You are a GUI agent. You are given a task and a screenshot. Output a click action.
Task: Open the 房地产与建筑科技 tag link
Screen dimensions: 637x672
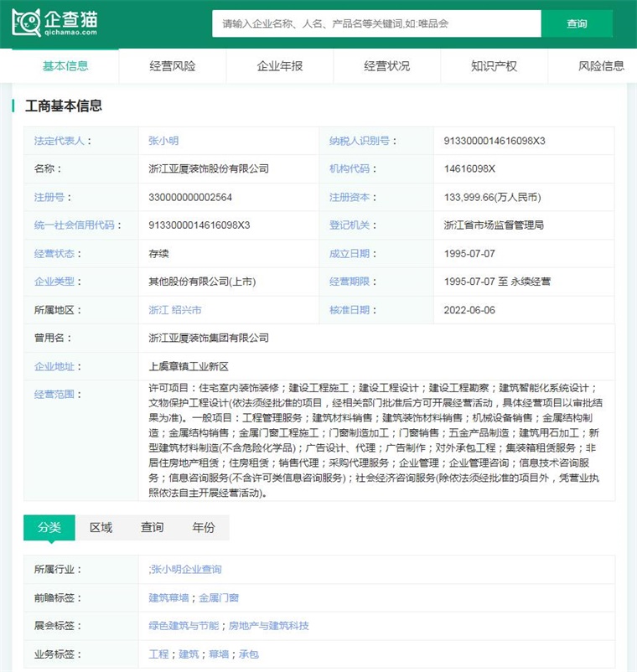click(x=269, y=626)
